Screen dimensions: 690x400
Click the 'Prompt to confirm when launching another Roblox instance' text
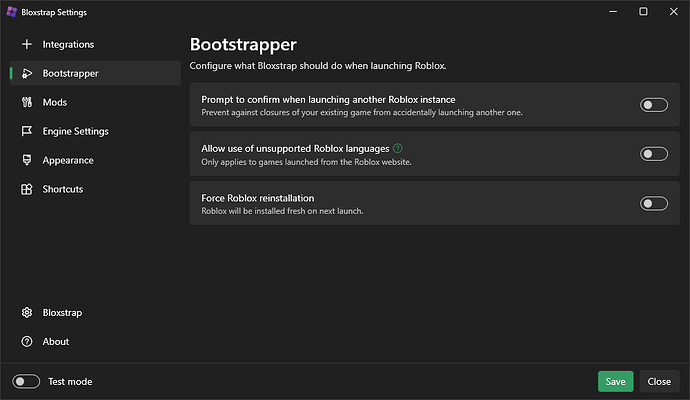tap(328, 100)
